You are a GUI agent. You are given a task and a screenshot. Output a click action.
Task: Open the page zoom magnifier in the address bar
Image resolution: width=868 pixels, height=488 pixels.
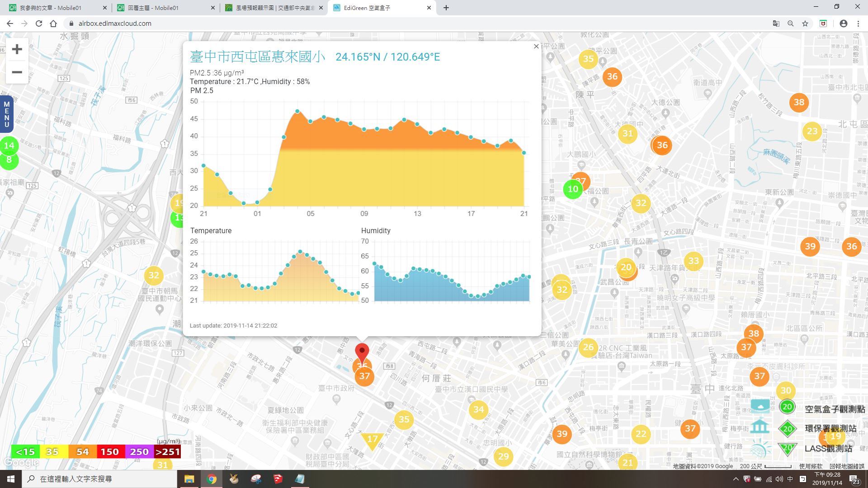click(791, 23)
